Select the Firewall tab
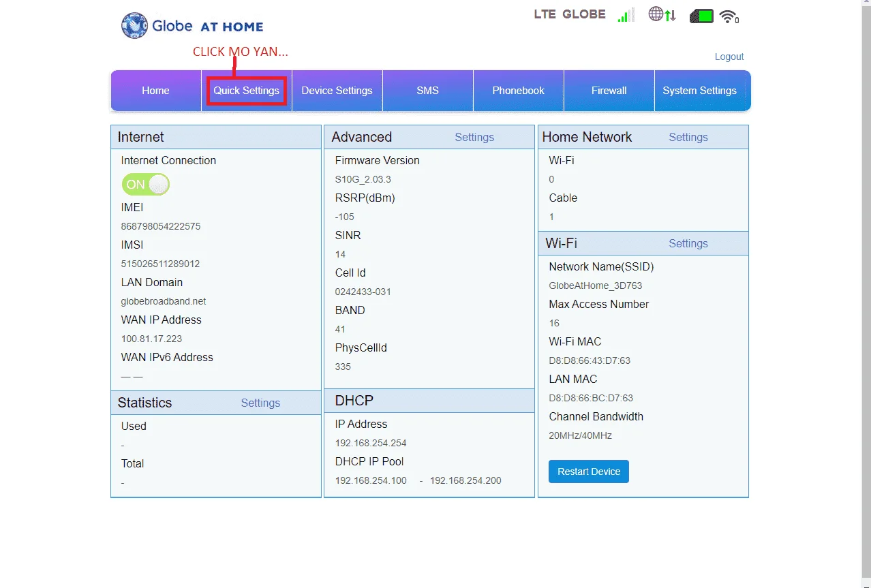The width and height of the screenshot is (871, 588). point(609,91)
